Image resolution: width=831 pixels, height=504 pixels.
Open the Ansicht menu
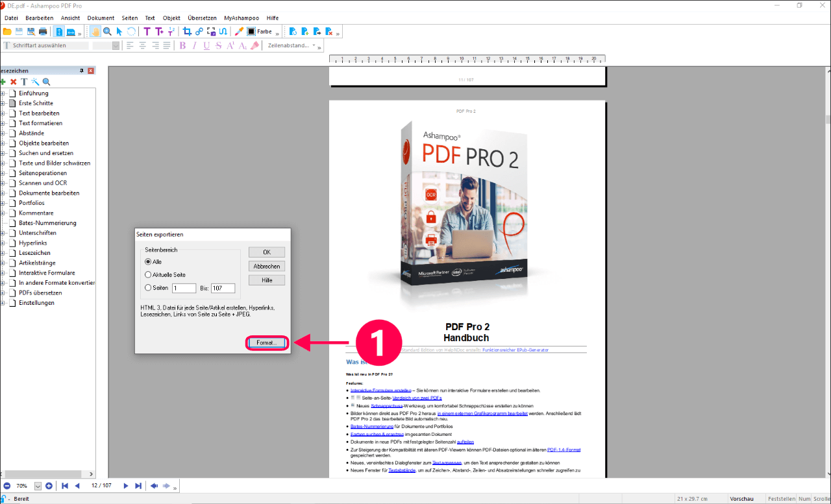[x=70, y=18]
